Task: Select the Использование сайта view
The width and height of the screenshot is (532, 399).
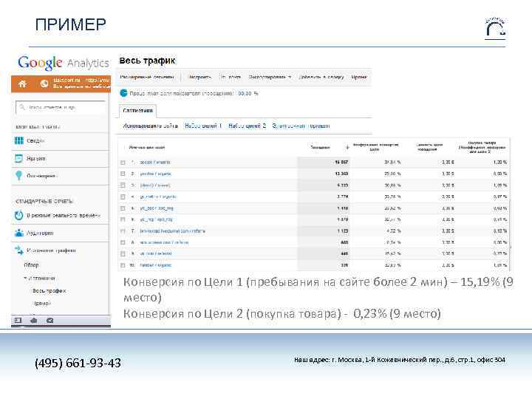Action: [150, 126]
